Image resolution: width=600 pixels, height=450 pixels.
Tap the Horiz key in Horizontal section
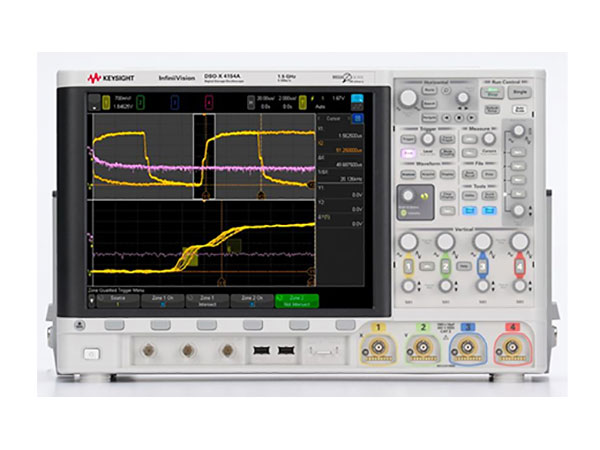click(x=429, y=91)
